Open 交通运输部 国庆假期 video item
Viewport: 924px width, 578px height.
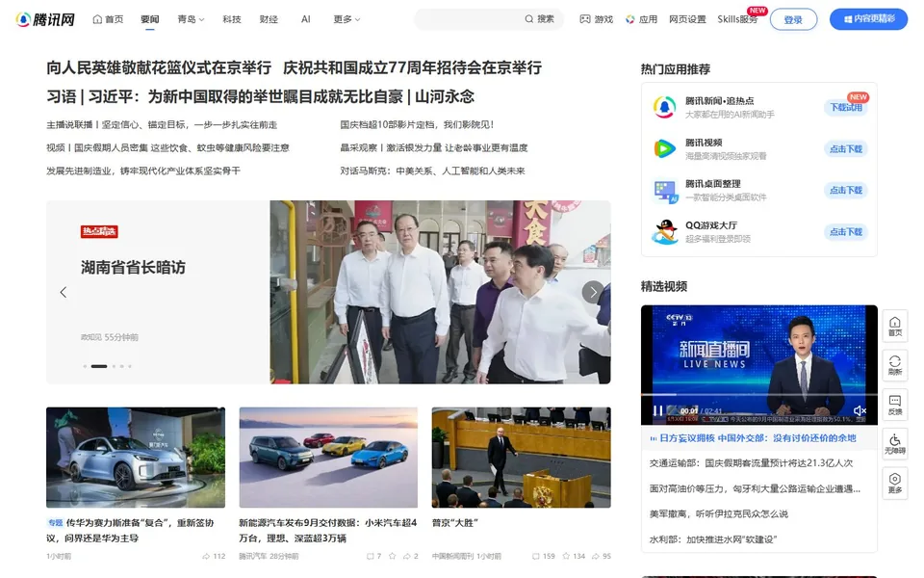[751, 463]
